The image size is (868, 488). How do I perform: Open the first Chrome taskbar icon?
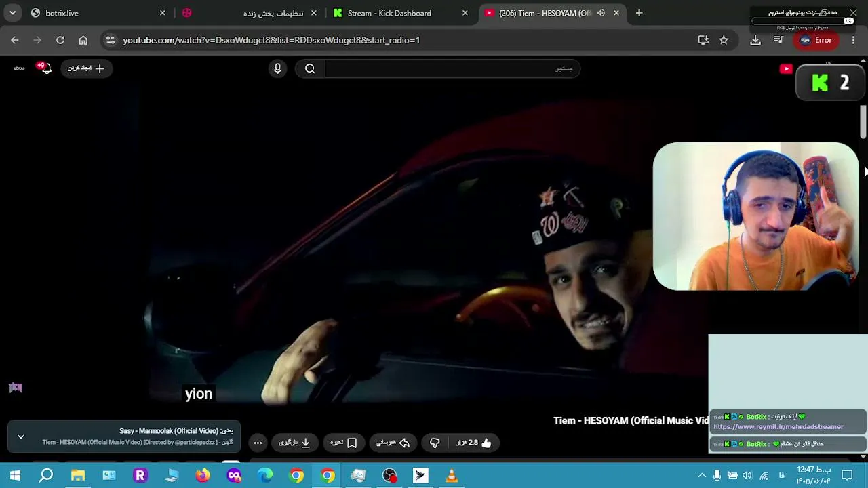(x=296, y=475)
